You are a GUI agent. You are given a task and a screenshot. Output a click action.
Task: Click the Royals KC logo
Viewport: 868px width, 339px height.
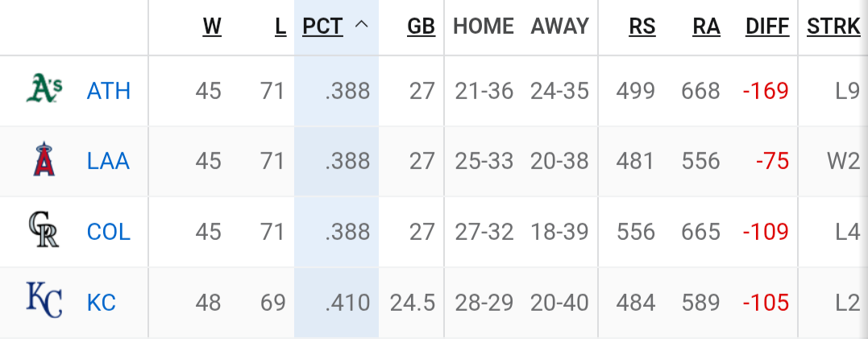tap(44, 300)
